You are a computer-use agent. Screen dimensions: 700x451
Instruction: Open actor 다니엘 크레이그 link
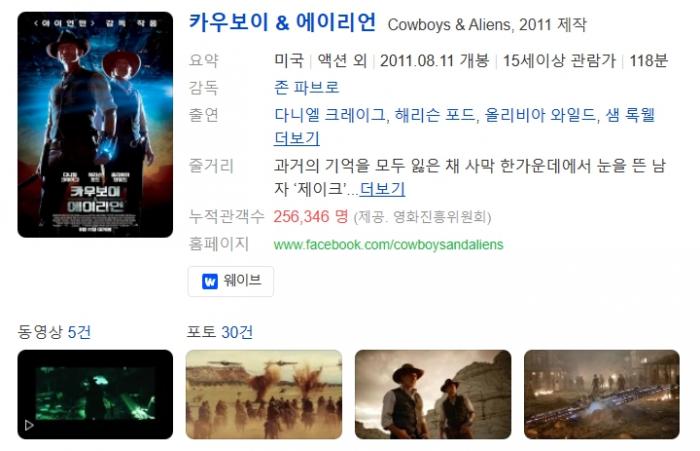coord(329,115)
